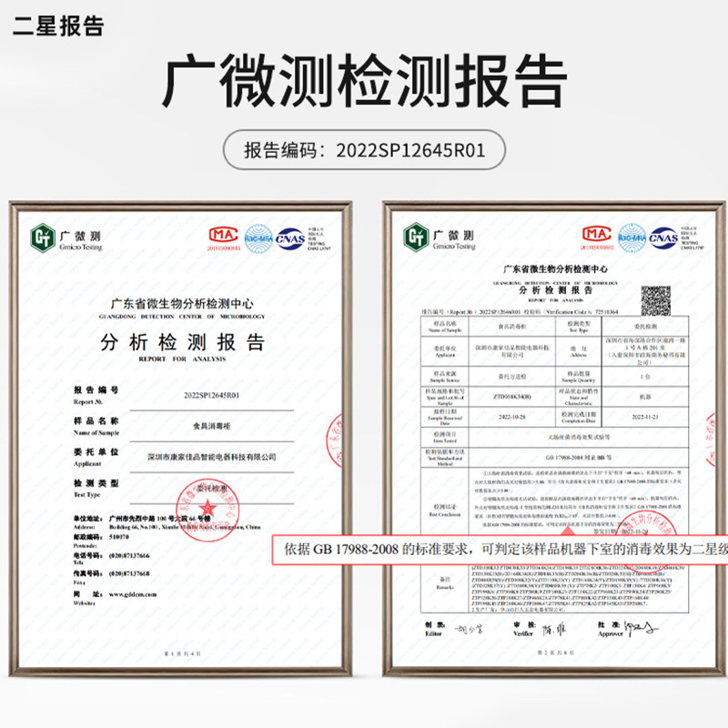This screenshot has height=728, width=728.
Task: Click the 报告编号 Report No. label
Action: click(96, 395)
